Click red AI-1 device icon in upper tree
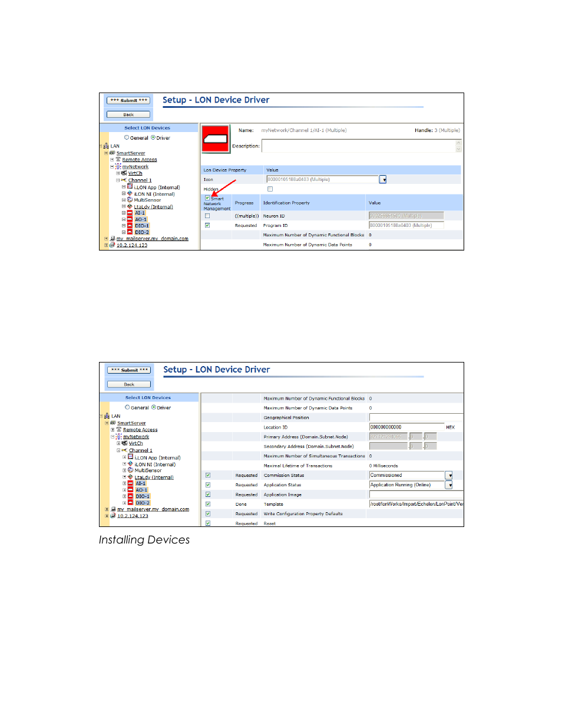 (130, 213)
